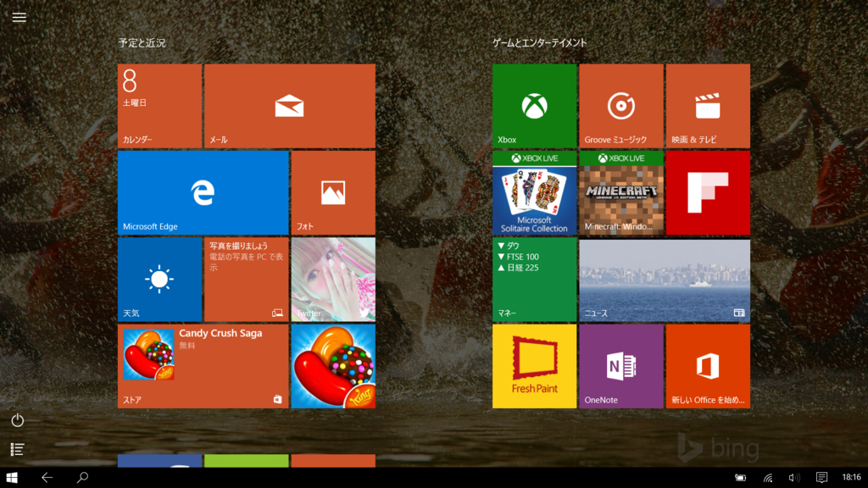Click the Power button icon
The height and width of the screenshot is (488, 868).
click(18, 420)
